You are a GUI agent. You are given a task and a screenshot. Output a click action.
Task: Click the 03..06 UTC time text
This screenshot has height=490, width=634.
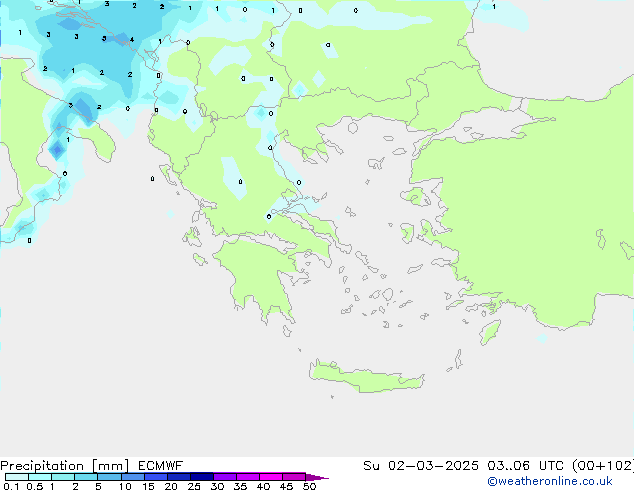click(x=526, y=466)
